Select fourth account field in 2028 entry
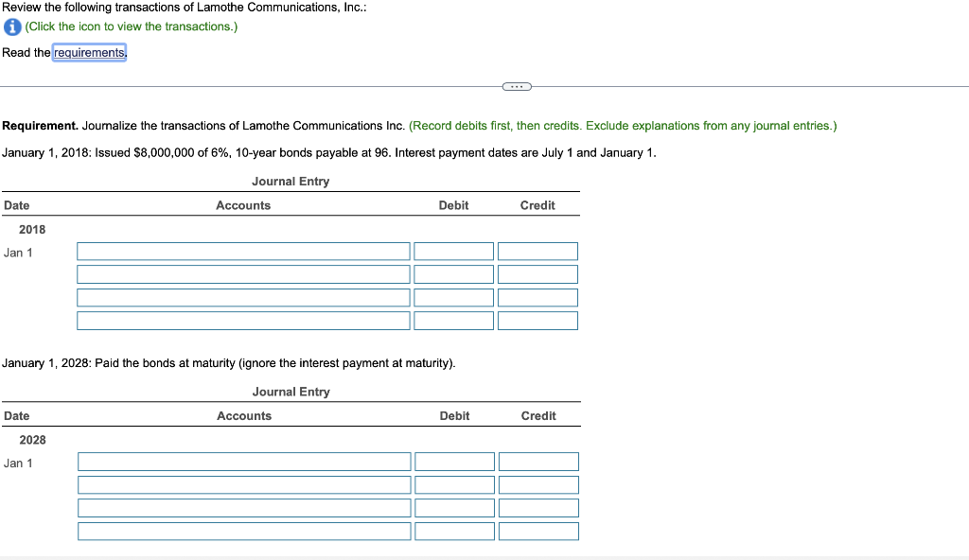969x560 pixels. pyautogui.click(x=244, y=531)
